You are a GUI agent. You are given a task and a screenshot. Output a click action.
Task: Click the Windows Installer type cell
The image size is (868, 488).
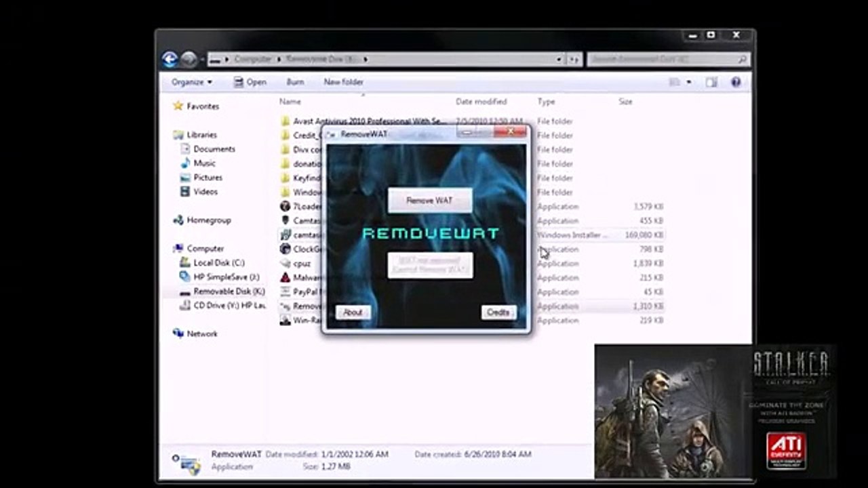point(572,235)
